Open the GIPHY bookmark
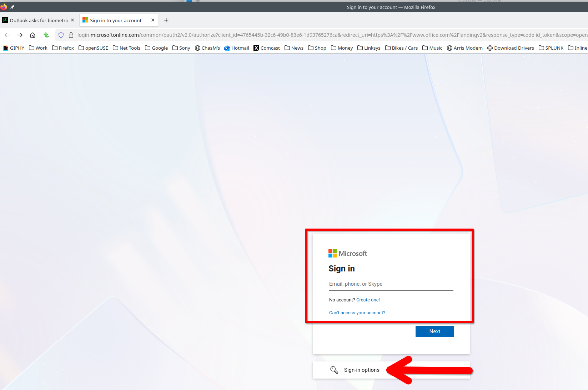This screenshot has width=588, height=390. coord(14,48)
